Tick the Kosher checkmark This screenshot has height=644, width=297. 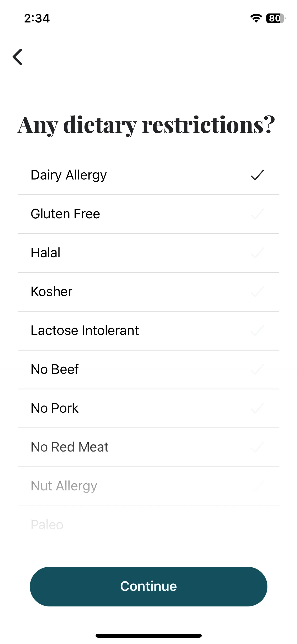tap(257, 292)
